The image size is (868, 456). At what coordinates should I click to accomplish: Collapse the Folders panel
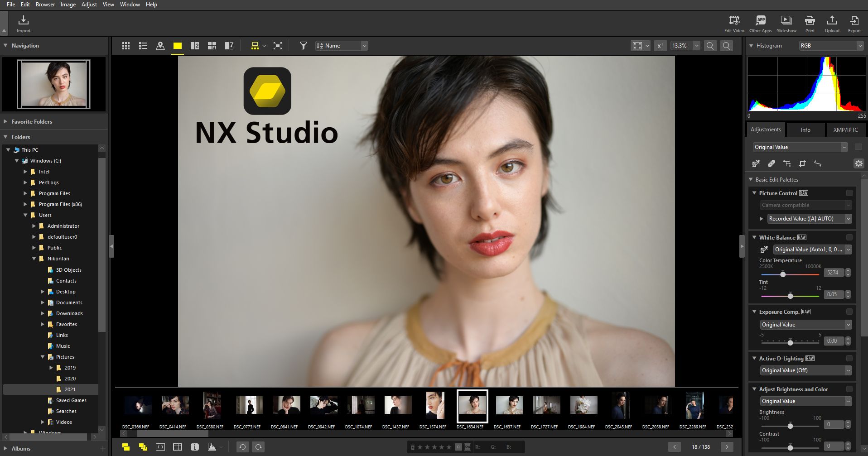5,137
